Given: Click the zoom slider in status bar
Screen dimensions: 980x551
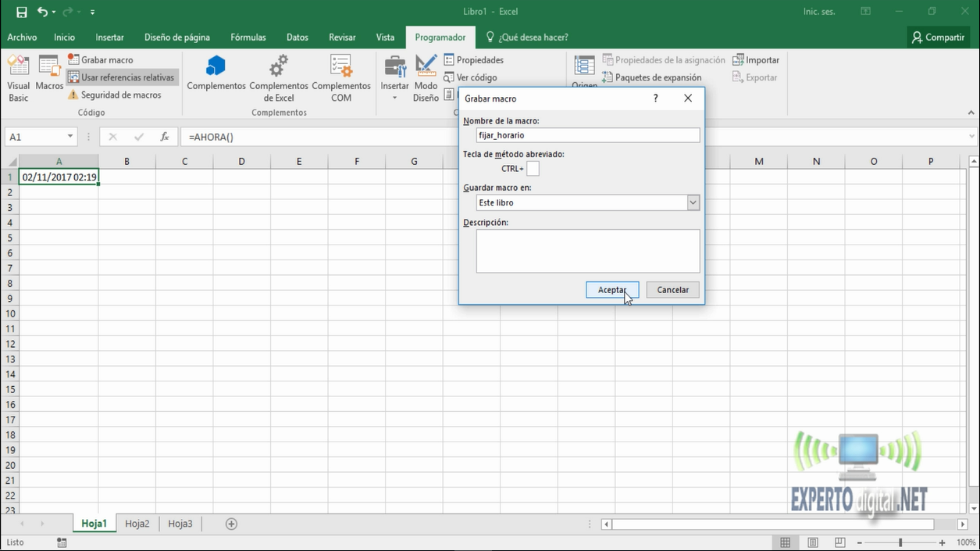Looking at the screenshot, I should click(900, 542).
